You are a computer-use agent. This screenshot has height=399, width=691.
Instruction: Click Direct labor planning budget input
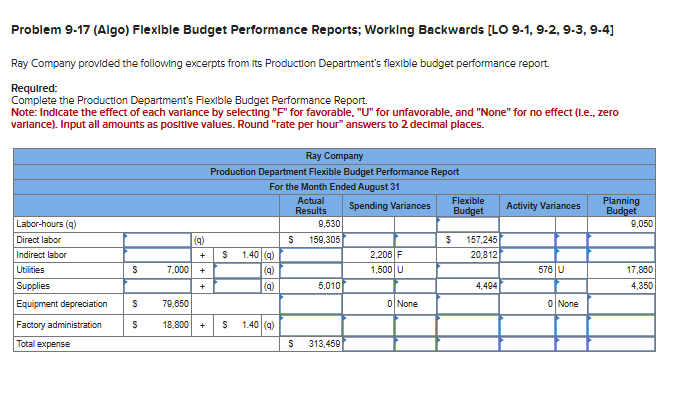[621, 240]
